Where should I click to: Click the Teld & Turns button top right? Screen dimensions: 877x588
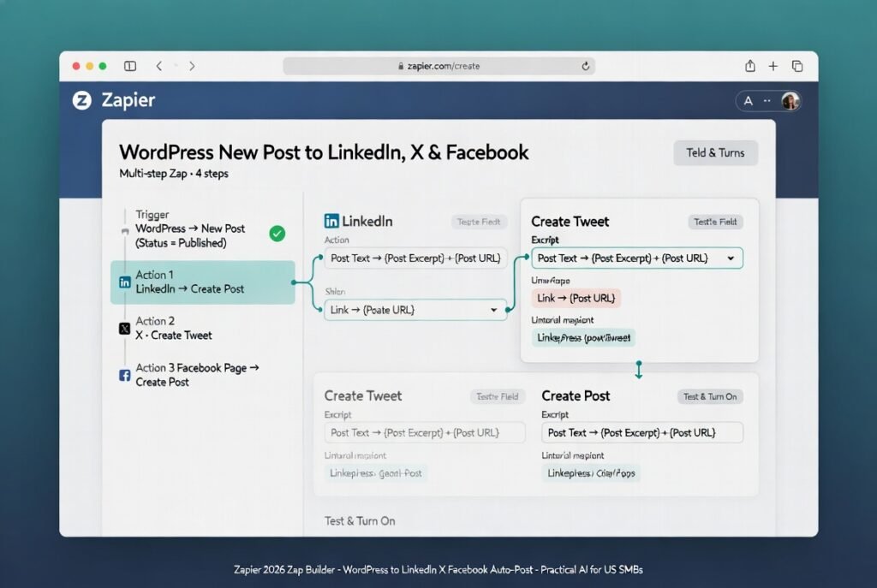point(715,152)
